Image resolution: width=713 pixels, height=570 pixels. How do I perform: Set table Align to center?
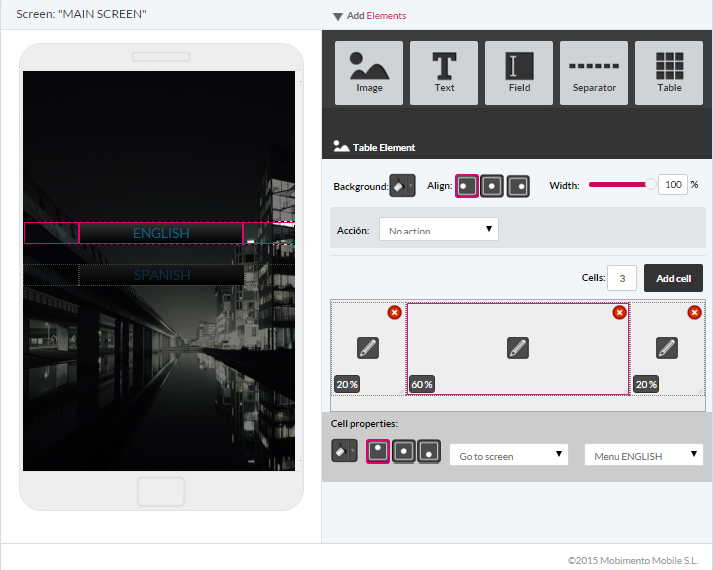coord(492,186)
